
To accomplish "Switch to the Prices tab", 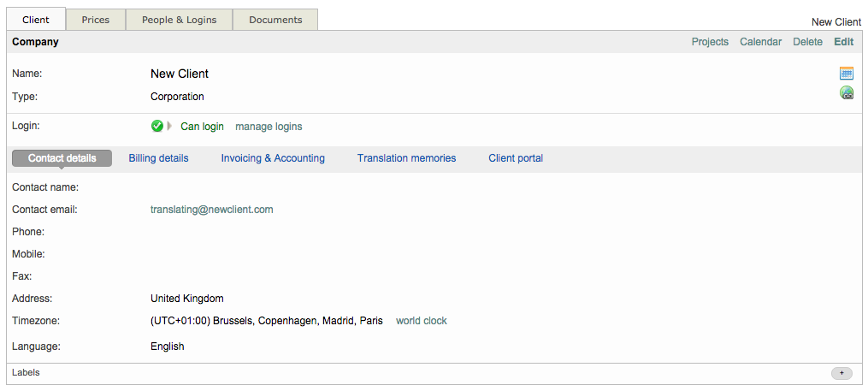I will [96, 20].
